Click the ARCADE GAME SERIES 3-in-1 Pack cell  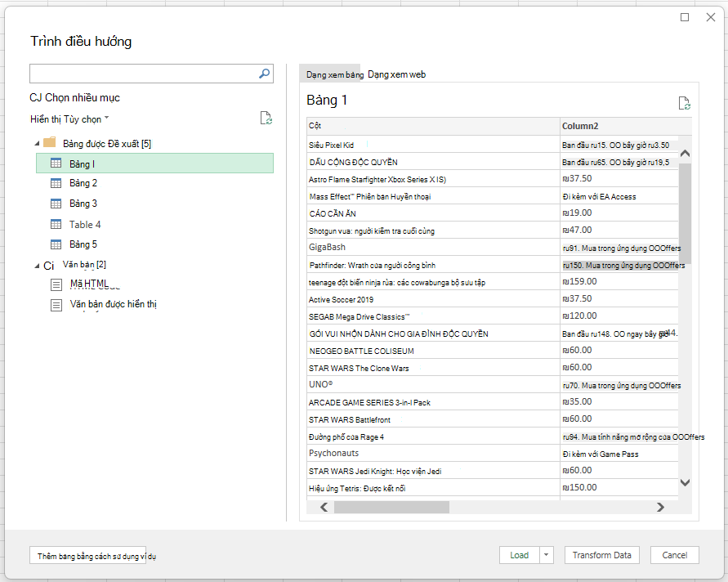433,402
